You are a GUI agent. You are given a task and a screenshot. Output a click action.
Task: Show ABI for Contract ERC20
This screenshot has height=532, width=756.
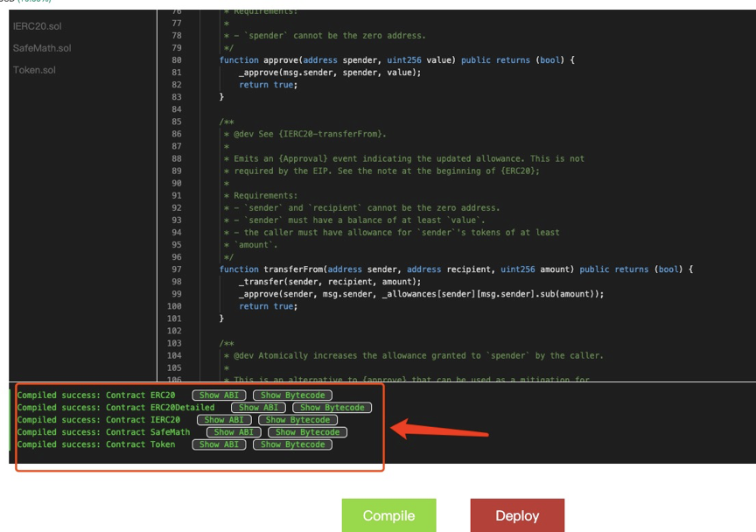click(219, 395)
